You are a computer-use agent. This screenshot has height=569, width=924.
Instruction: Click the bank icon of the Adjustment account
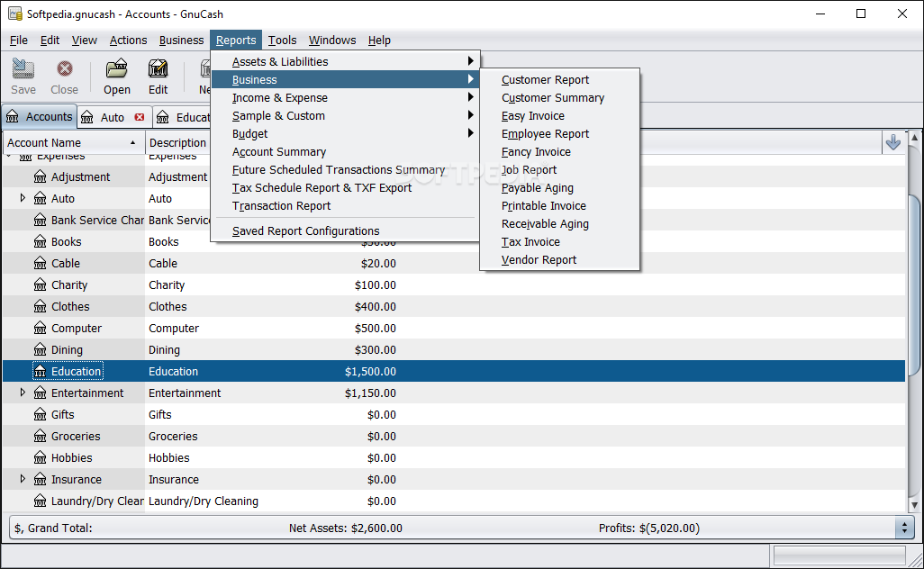point(40,176)
